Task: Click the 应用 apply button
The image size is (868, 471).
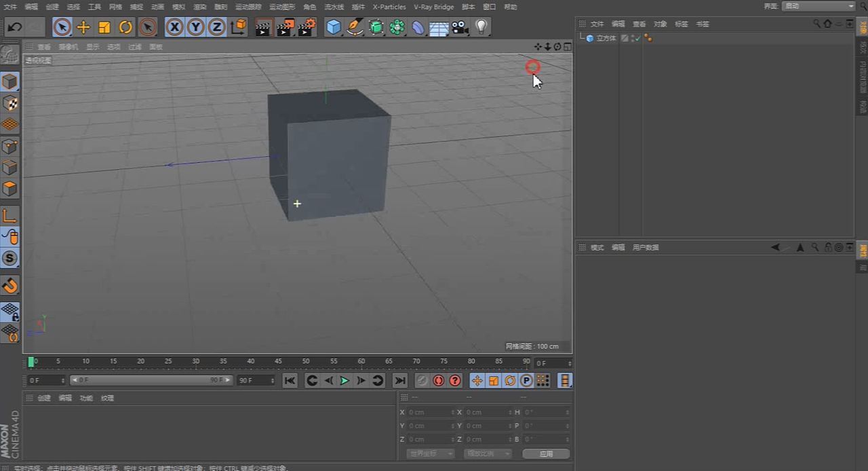Action: click(x=546, y=453)
